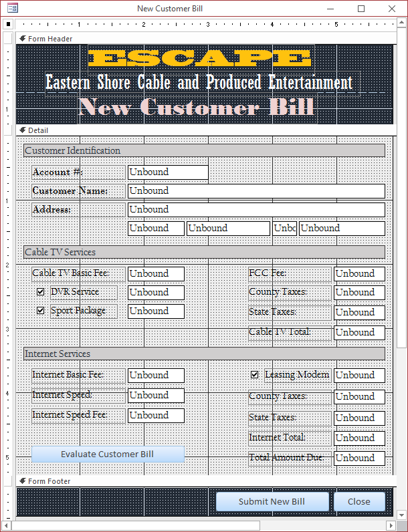Select the Account #: label
This screenshot has width=408, height=532.
[78, 172]
